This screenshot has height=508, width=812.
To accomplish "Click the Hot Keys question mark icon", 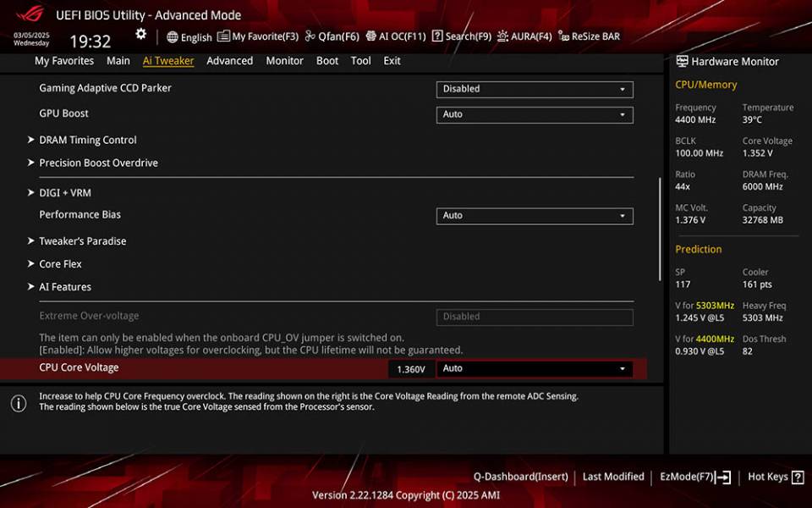I will coord(798,477).
